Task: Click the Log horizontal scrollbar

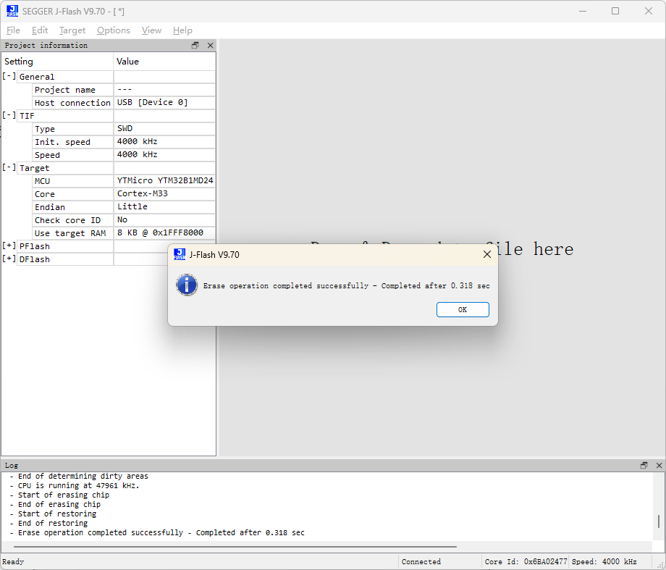Action: pos(235,547)
